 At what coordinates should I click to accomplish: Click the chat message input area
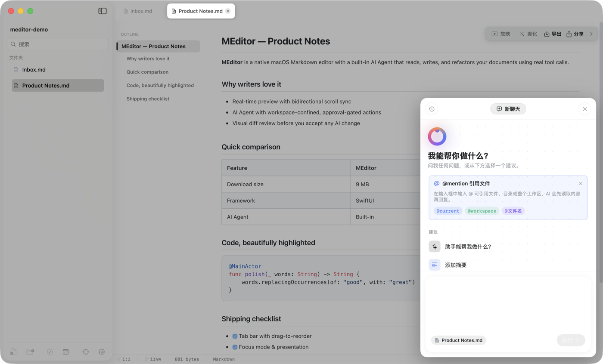pyautogui.click(x=508, y=305)
